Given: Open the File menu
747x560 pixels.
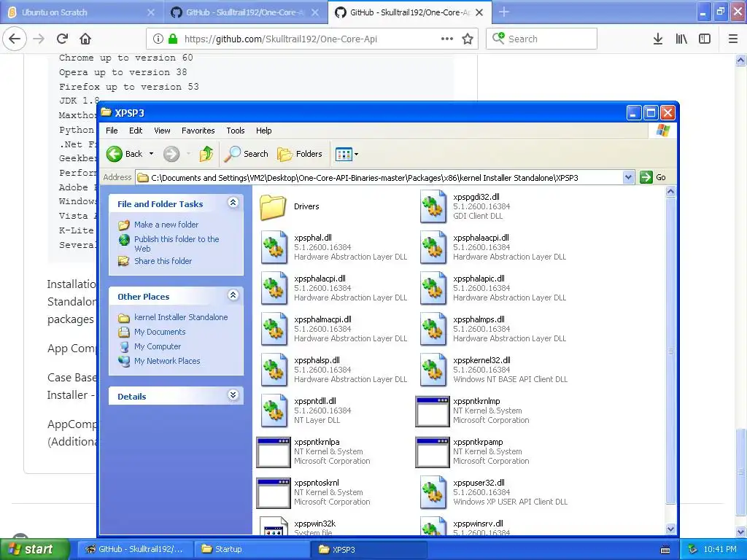Looking at the screenshot, I should (112, 131).
